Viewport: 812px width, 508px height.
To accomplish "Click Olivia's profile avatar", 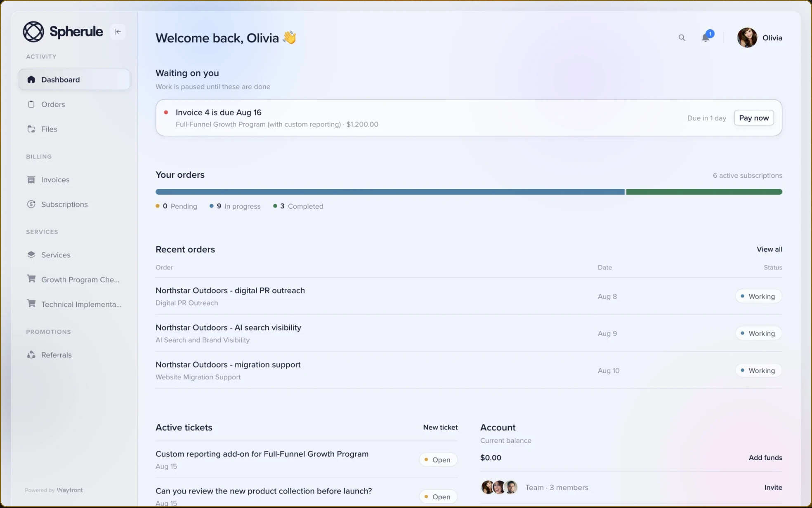I will (747, 38).
